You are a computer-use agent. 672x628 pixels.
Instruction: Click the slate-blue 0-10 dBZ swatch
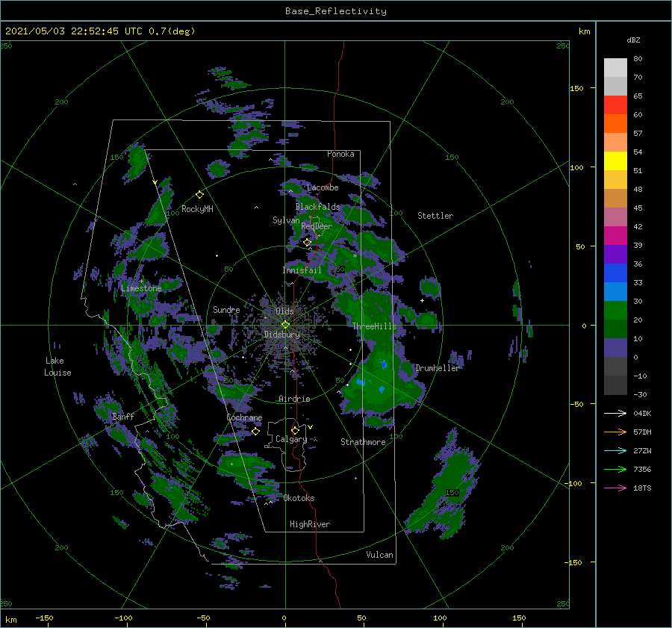[x=615, y=348]
